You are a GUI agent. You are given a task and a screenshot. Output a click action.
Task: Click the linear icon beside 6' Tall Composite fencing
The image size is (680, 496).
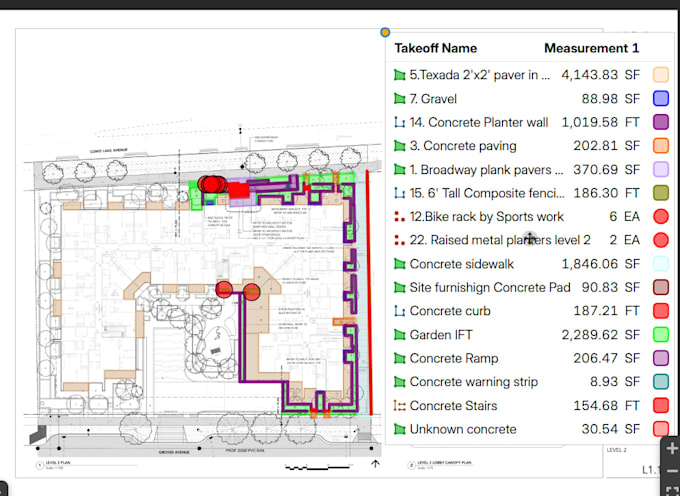[x=399, y=193]
